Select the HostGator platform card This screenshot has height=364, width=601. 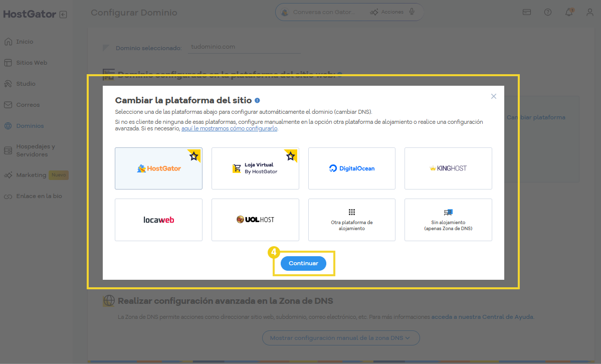pos(159,168)
